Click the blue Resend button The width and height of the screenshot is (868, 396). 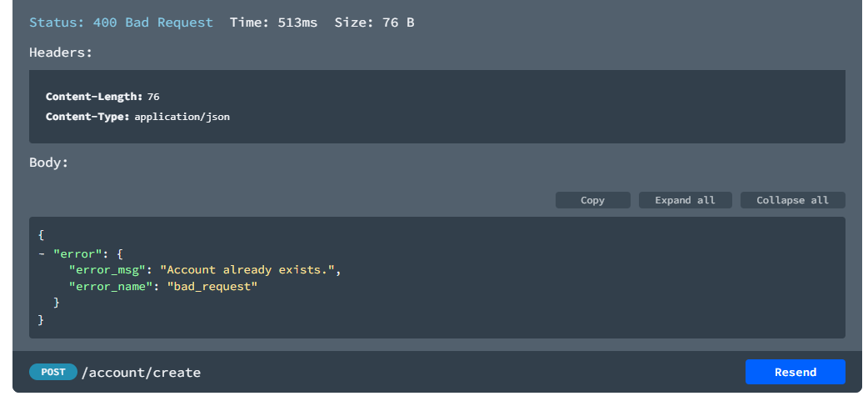pyautogui.click(x=795, y=372)
